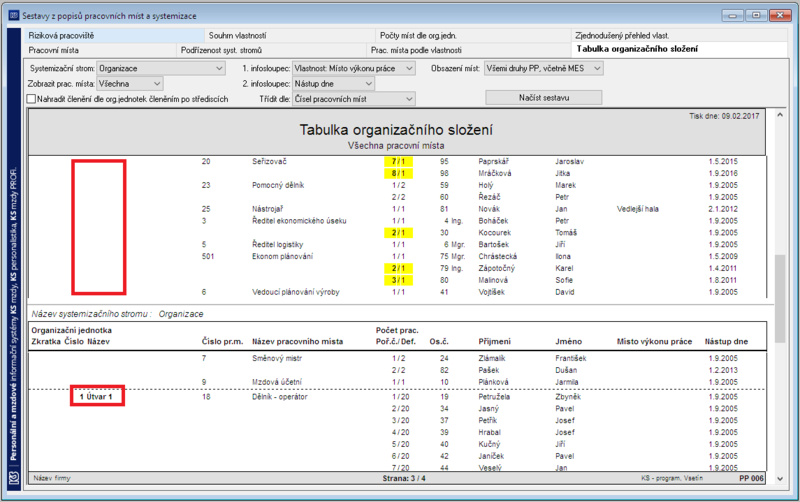
Task: Click surname Paprskář
Action: [x=493, y=162]
